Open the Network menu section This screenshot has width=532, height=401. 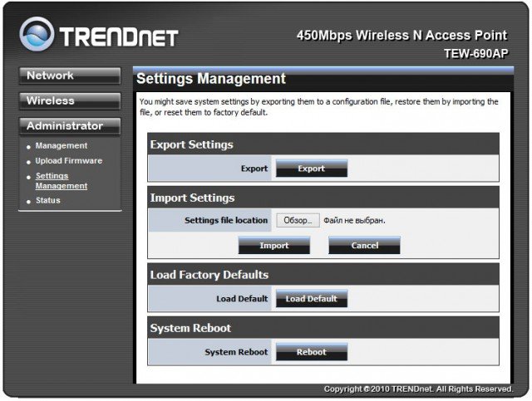[69, 76]
